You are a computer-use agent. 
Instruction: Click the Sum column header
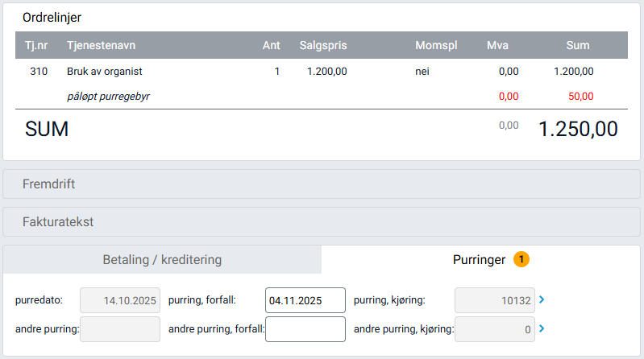[577, 45]
